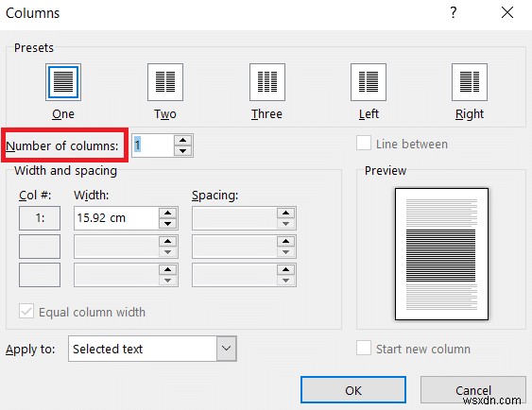Expand the Apply to dropdown arrow

click(x=226, y=349)
